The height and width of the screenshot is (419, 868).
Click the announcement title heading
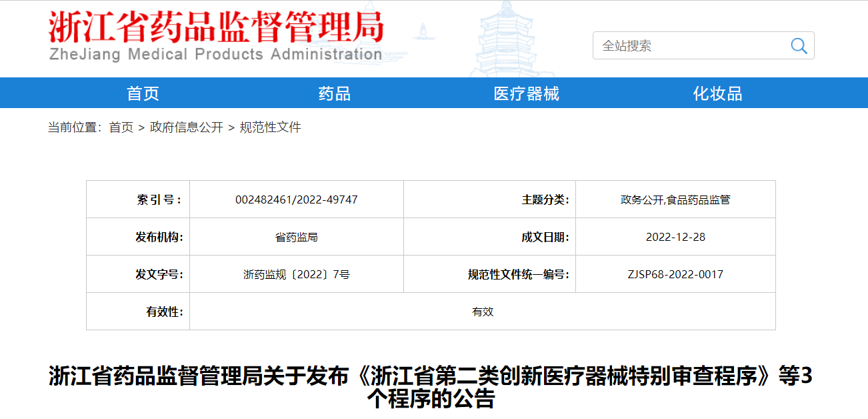(x=431, y=387)
